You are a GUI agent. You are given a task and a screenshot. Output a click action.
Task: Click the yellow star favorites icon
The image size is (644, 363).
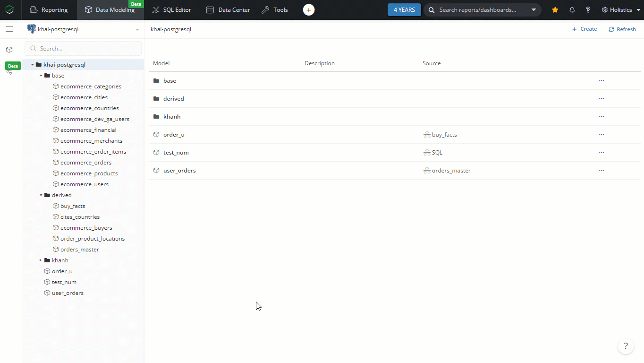click(555, 9)
